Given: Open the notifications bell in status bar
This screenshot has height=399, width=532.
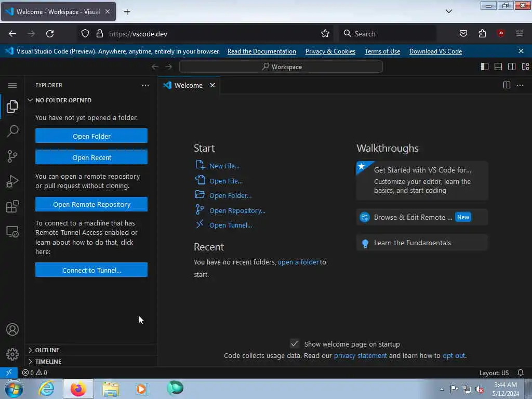Looking at the screenshot, I should (x=521, y=373).
